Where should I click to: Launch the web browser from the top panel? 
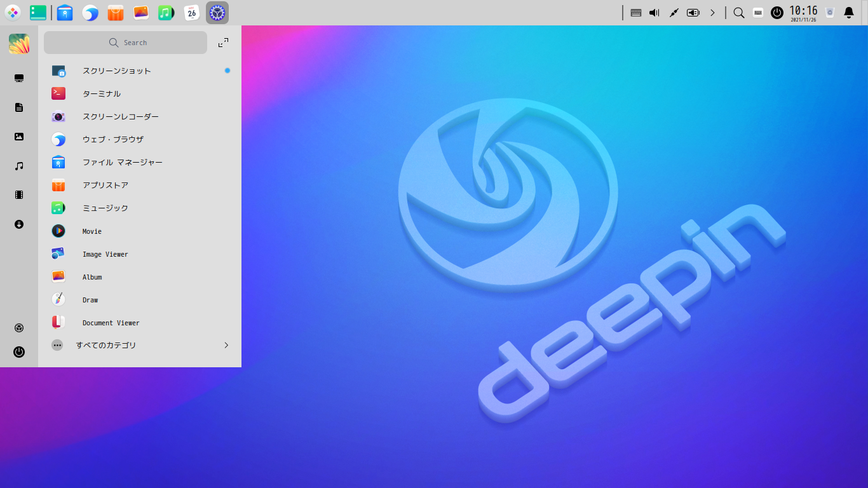tap(90, 13)
